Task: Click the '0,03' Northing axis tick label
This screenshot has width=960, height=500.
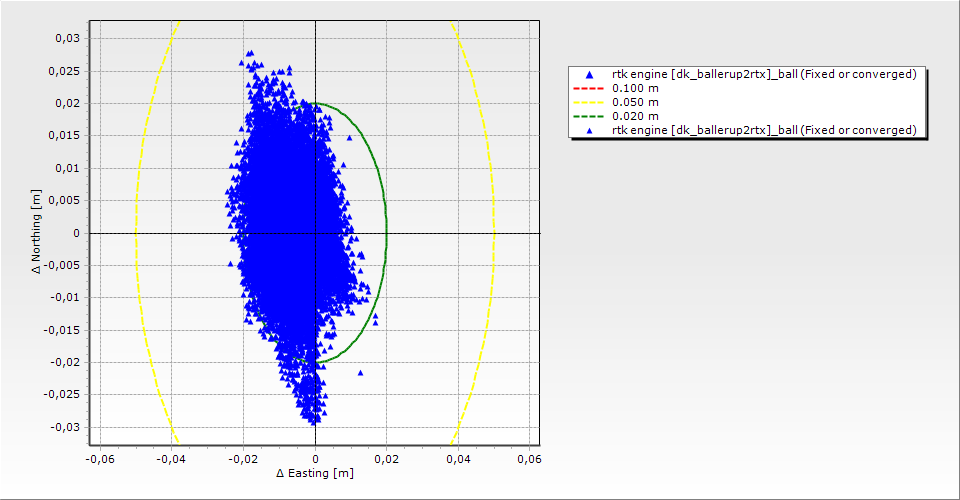Action: point(67,39)
